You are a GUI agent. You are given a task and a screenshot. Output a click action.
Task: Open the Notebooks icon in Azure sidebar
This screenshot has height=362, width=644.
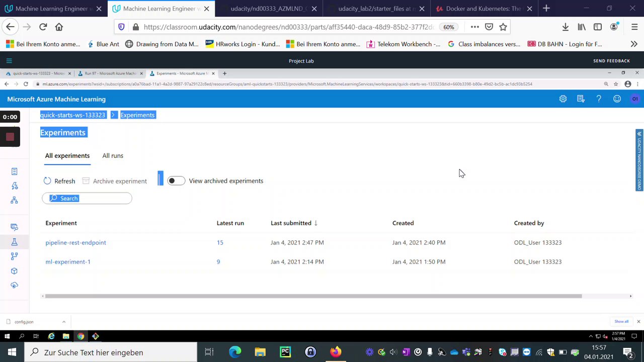pyautogui.click(x=14, y=171)
